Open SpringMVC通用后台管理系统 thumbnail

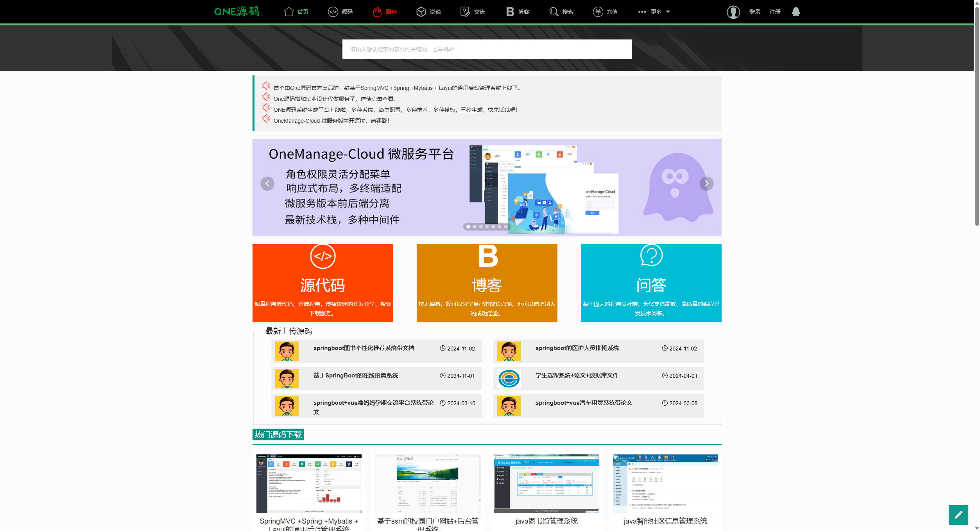309,483
